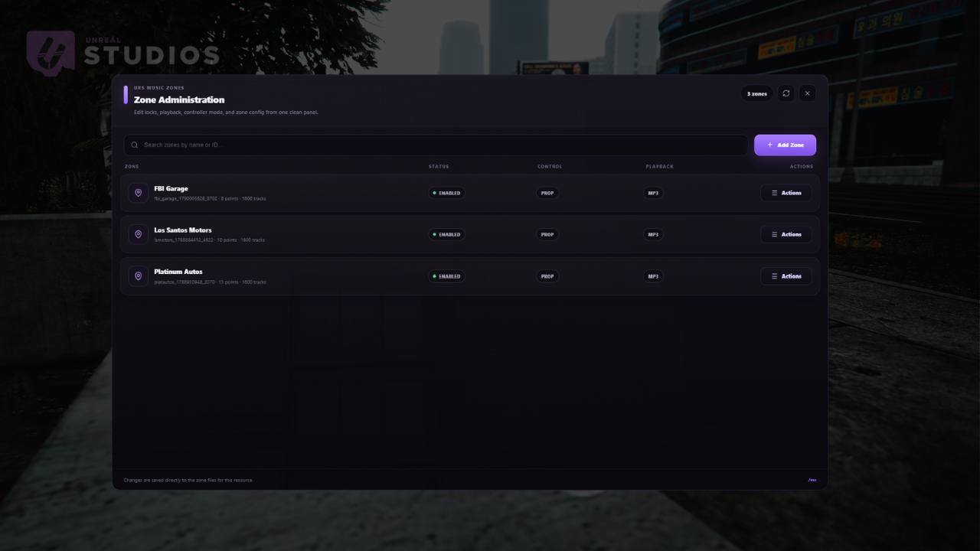
Task: Click Los Santos Motors map pin icon
Action: click(x=138, y=234)
